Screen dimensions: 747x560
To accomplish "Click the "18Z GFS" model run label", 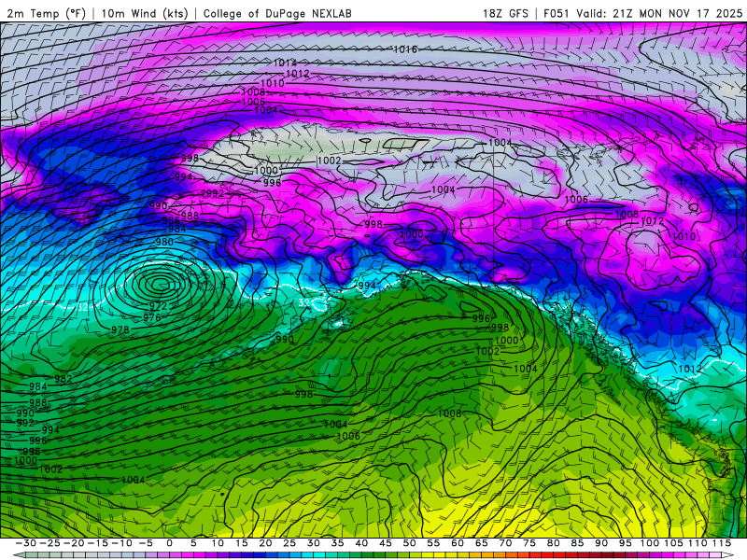I will [505, 13].
